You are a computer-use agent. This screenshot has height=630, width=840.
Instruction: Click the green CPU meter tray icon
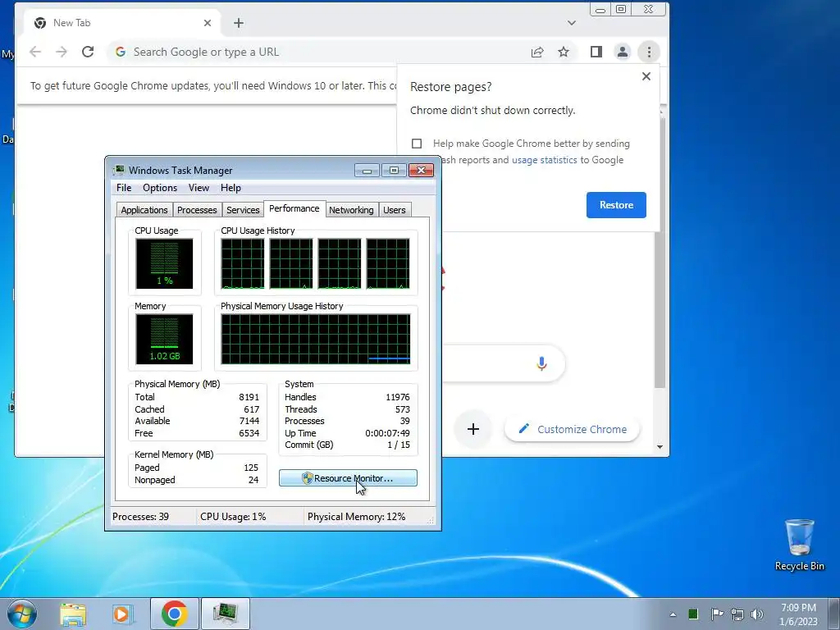[x=693, y=614]
